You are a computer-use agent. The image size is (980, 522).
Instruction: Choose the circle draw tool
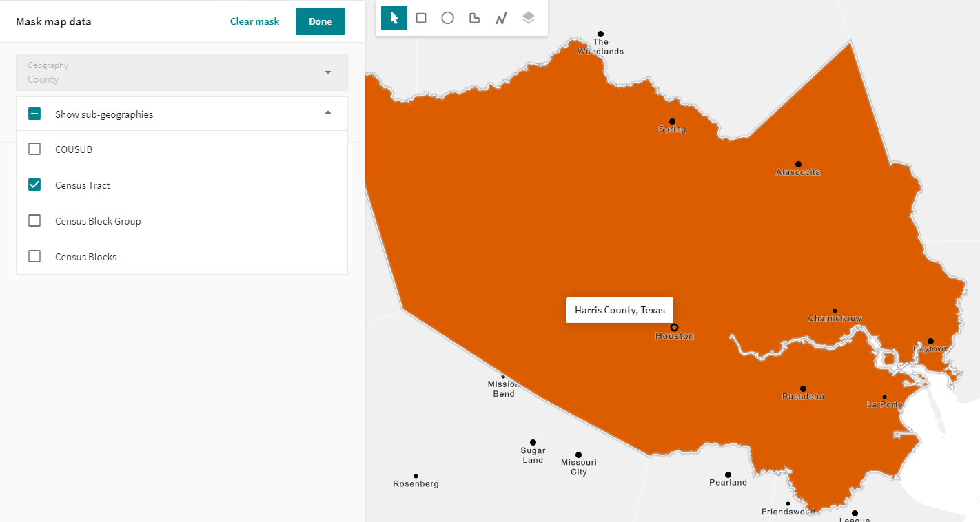coord(448,18)
